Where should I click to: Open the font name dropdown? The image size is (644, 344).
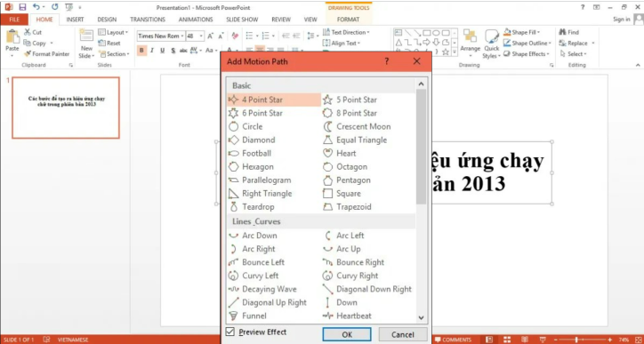(182, 36)
